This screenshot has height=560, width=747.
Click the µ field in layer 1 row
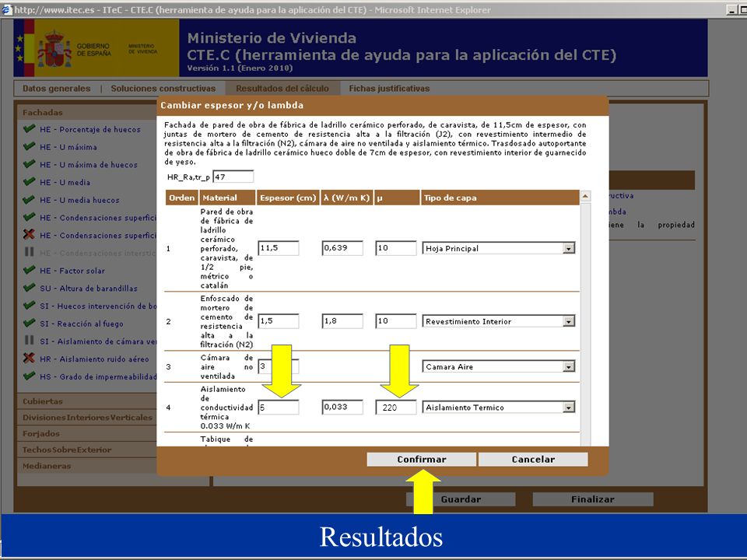(x=395, y=247)
